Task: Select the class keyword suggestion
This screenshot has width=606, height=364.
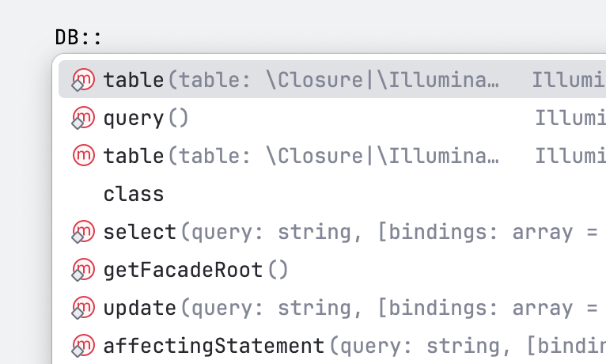Action: tap(332, 194)
